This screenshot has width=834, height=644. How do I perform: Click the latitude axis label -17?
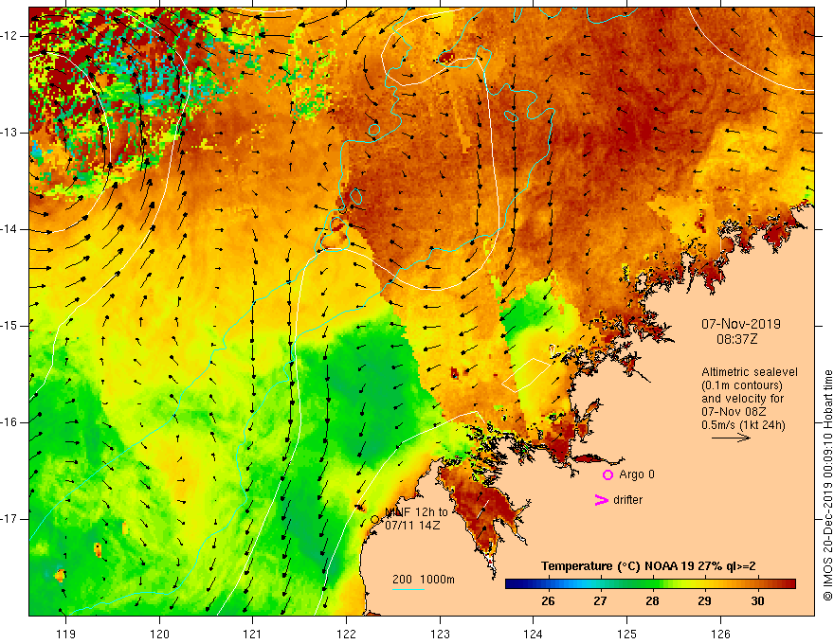(9, 519)
